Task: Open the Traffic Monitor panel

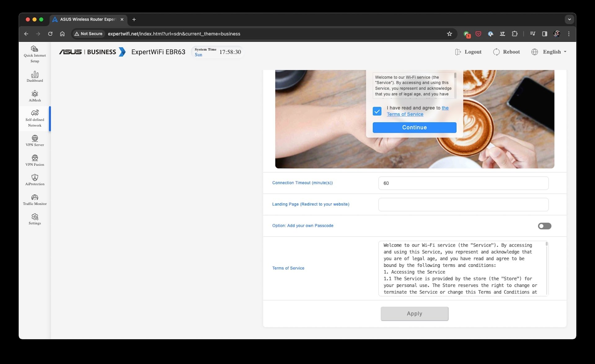Action: [34, 199]
